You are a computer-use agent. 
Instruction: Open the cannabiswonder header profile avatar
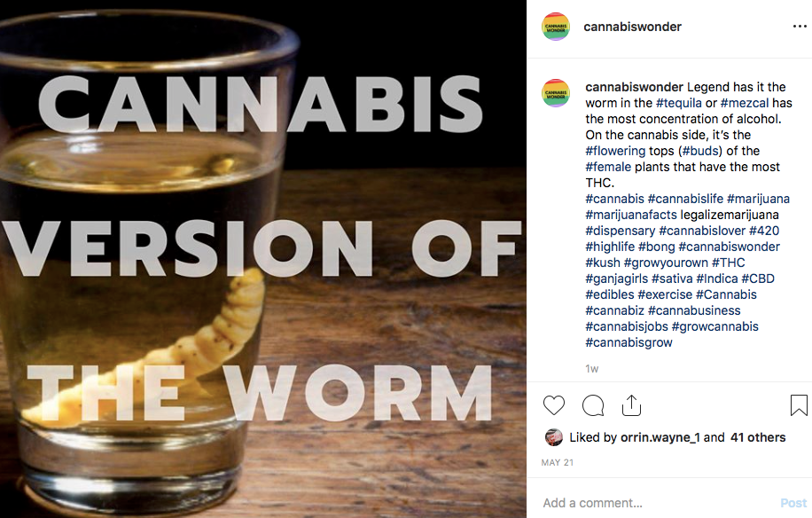tap(556, 27)
